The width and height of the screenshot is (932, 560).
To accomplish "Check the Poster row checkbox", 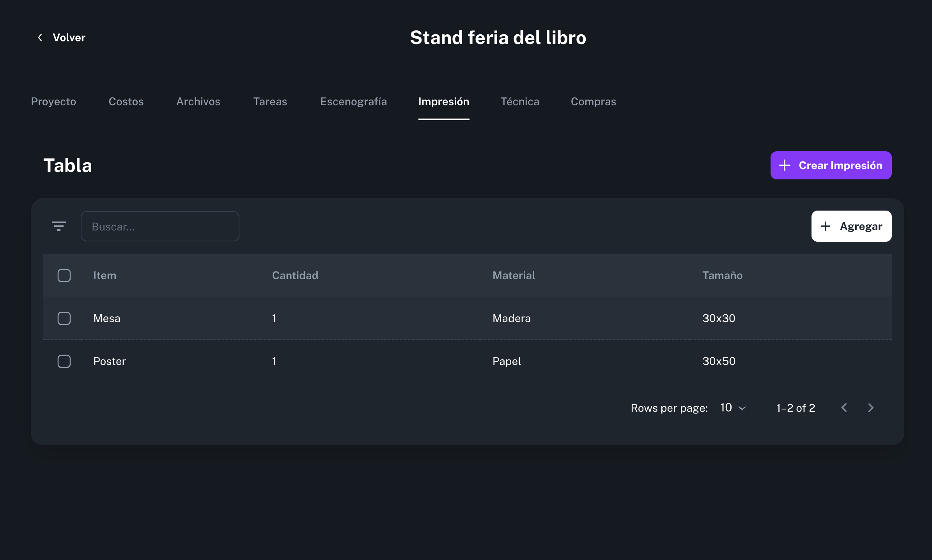I will [x=64, y=361].
